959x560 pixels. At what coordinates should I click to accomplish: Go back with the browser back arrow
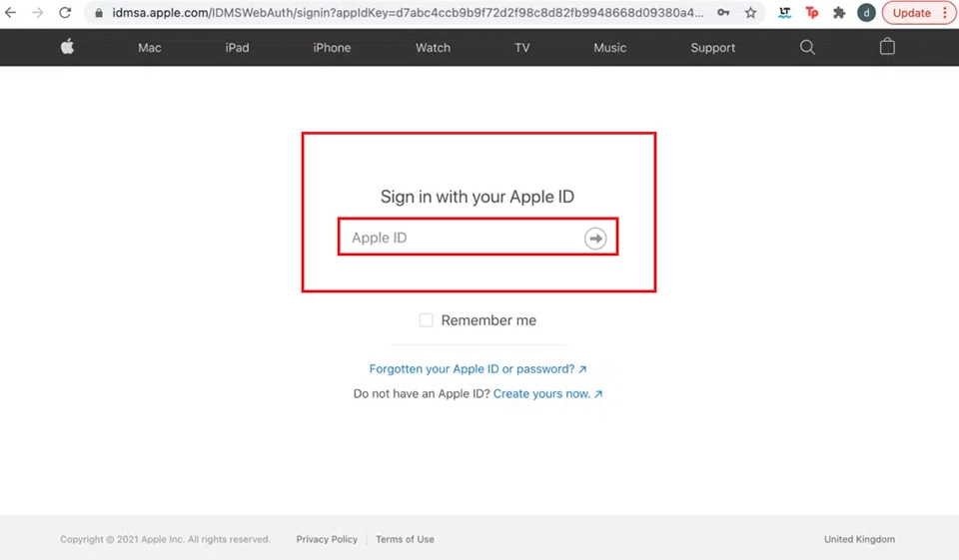pos(10,12)
